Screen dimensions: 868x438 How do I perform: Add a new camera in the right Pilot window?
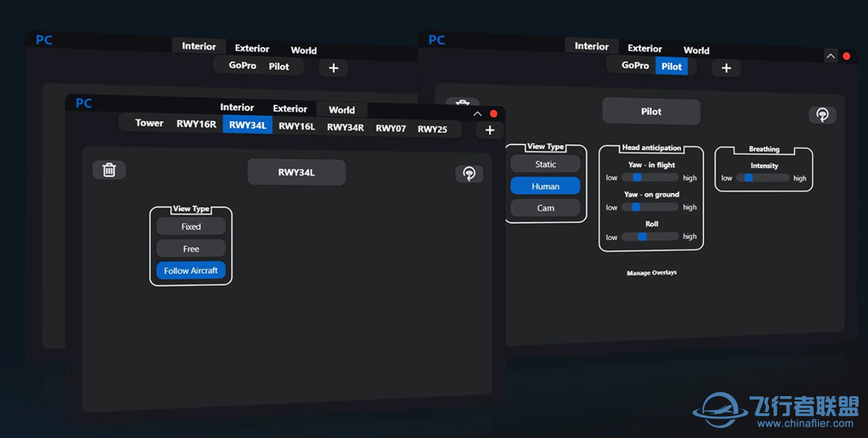tap(726, 68)
